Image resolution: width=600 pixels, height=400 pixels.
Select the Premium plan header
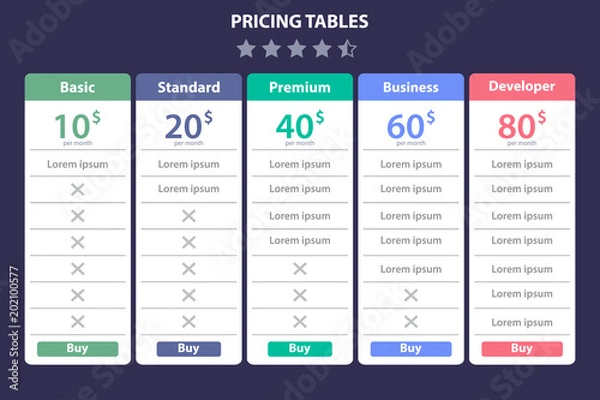pyautogui.click(x=300, y=87)
